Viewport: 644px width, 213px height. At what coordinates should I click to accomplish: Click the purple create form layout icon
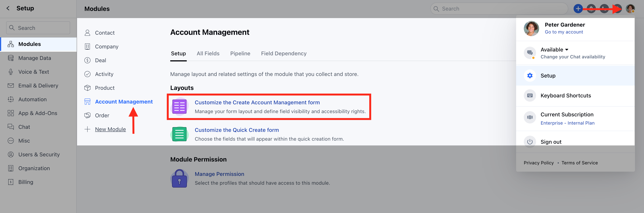[179, 107]
